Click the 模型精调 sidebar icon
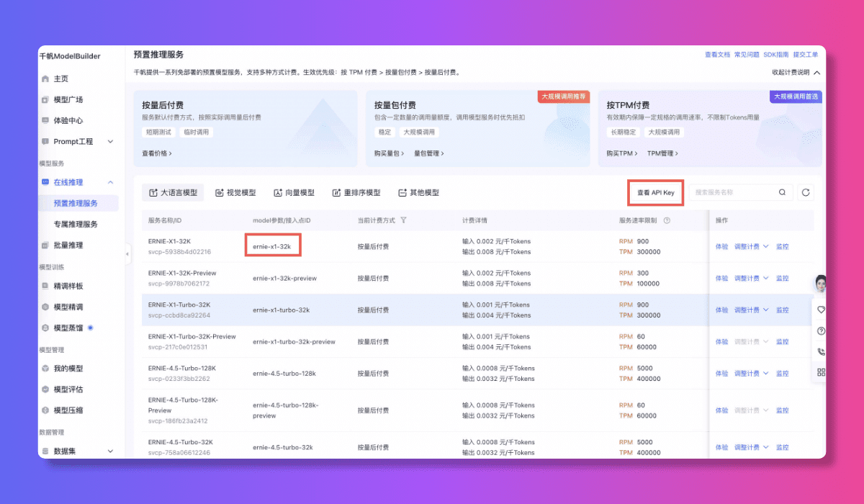This screenshot has width=864, height=504. (46, 307)
